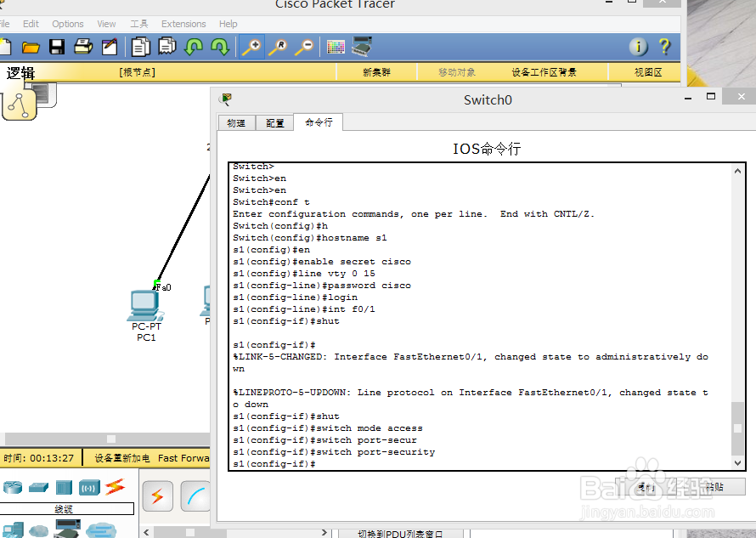Click the Fa0 green link light

click(156, 283)
